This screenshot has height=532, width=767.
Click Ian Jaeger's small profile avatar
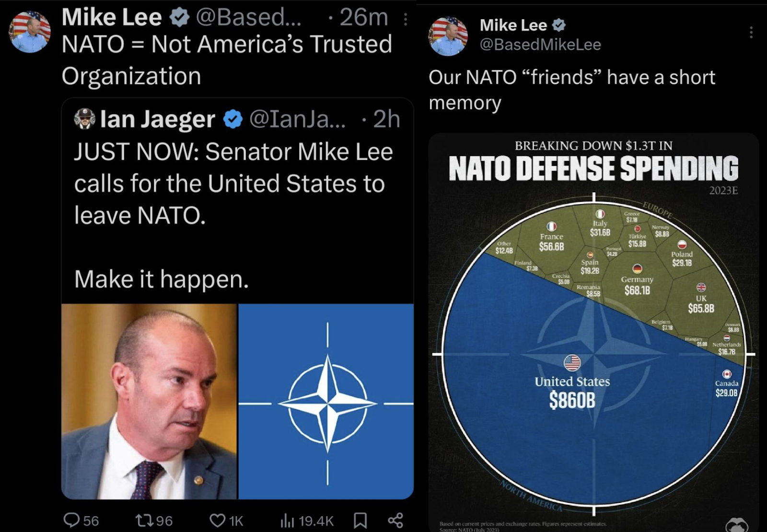[x=85, y=119]
